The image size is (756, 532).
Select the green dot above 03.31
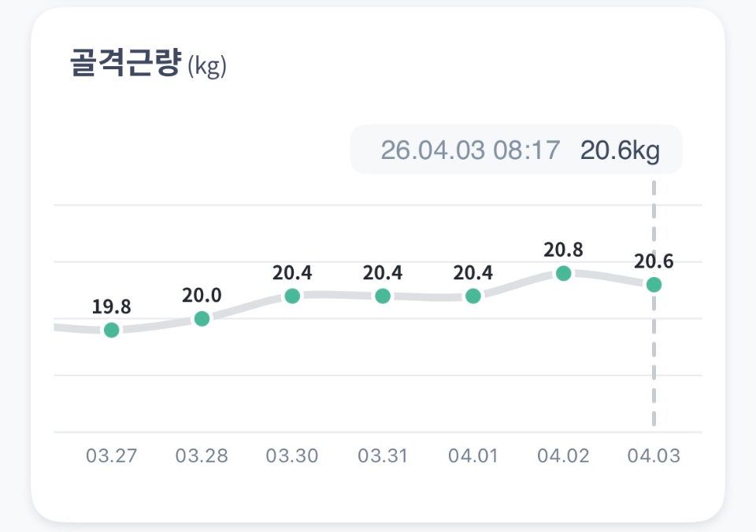click(383, 296)
